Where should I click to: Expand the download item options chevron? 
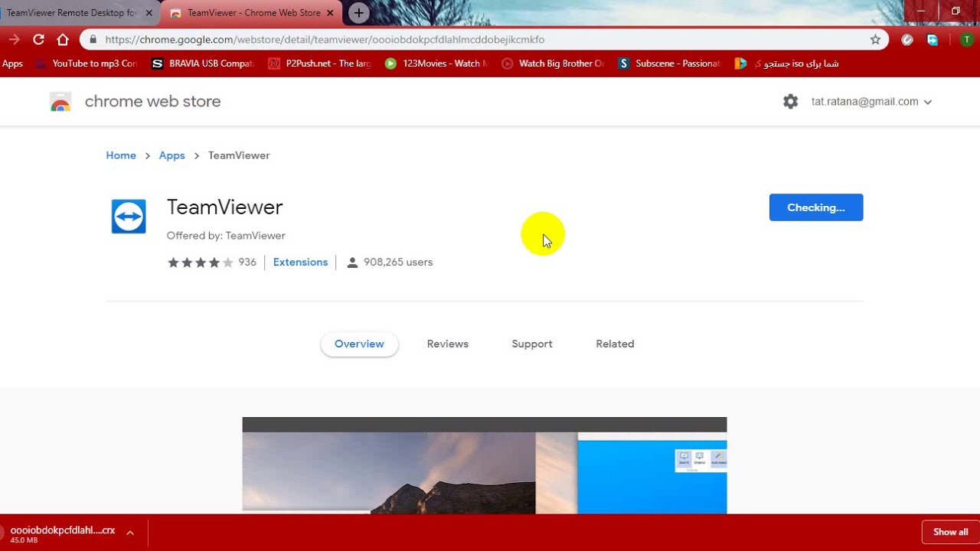(x=130, y=533)
